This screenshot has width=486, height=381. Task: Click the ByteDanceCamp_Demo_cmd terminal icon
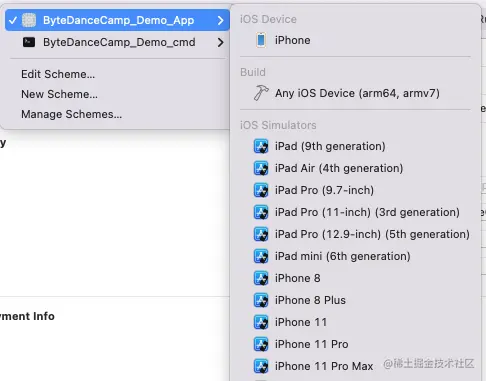pyautogui.click(x=29, y=42)
